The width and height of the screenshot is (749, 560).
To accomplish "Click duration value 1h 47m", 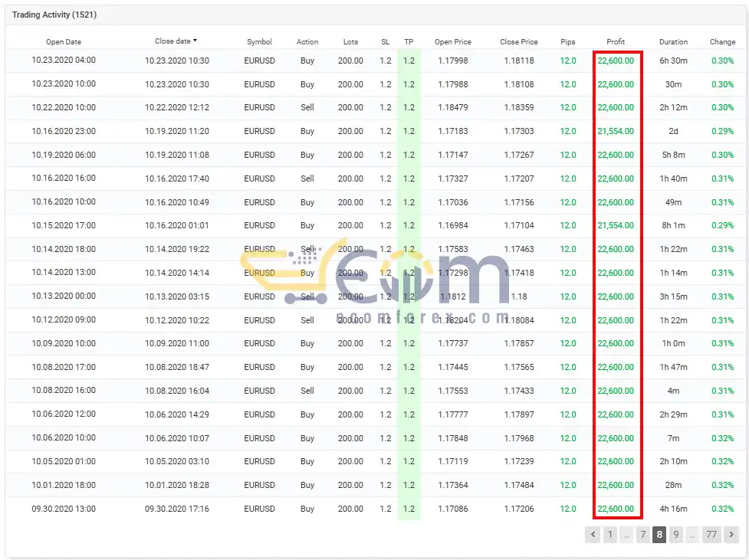I will click(674, 367).
